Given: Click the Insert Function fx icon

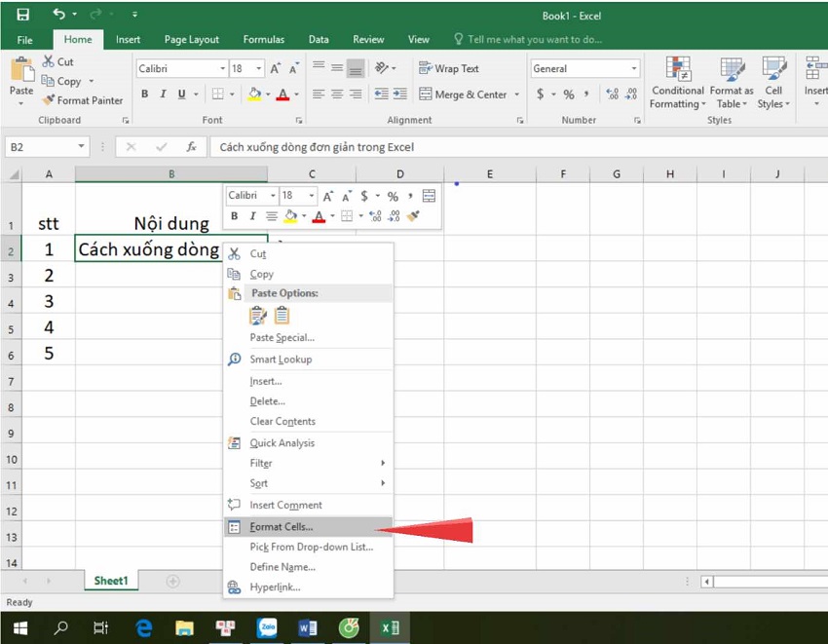Looking at the screenshot, I should coord(191,146).
